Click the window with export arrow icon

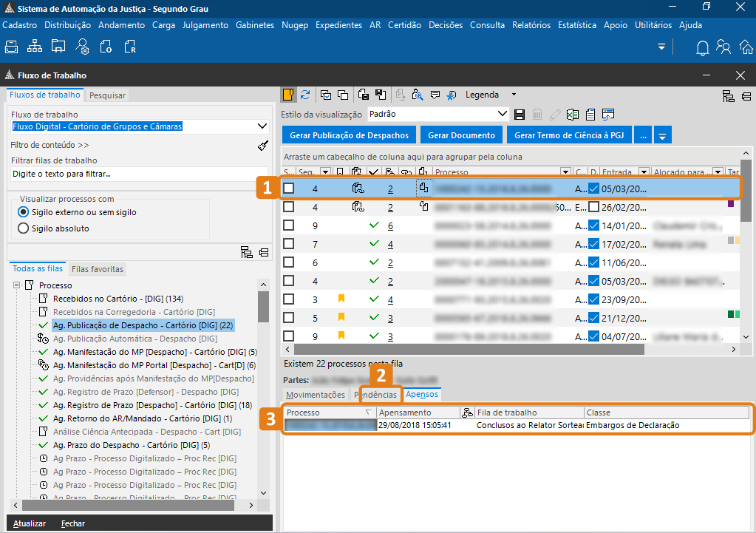(608, 115)
